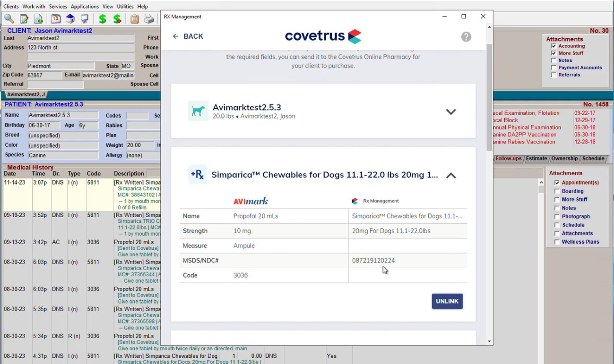Screen dimensions: 614x364
Task: Open the appointment calendar toolbar icon
Action: (x=56, y=19)
